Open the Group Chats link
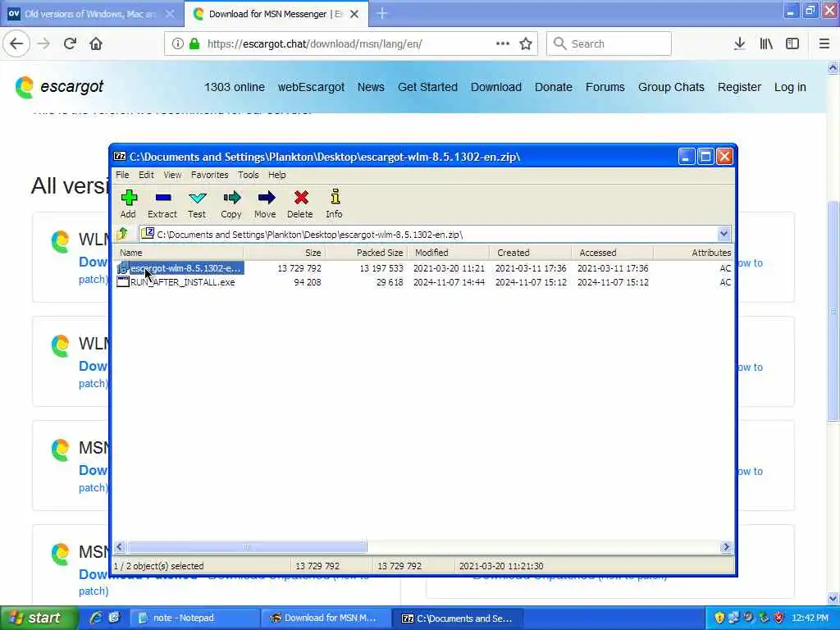Screen dimensions: 840x630 tap(671, 87)
